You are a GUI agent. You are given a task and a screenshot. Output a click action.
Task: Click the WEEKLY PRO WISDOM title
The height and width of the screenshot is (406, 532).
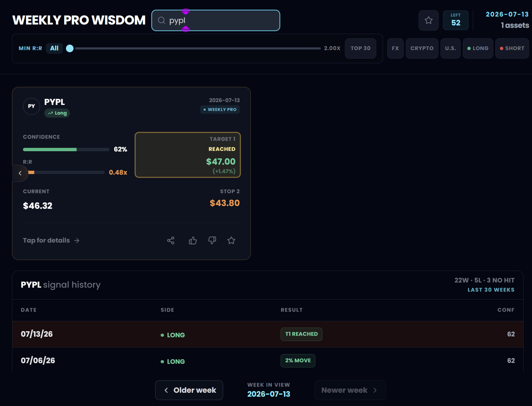79,20
